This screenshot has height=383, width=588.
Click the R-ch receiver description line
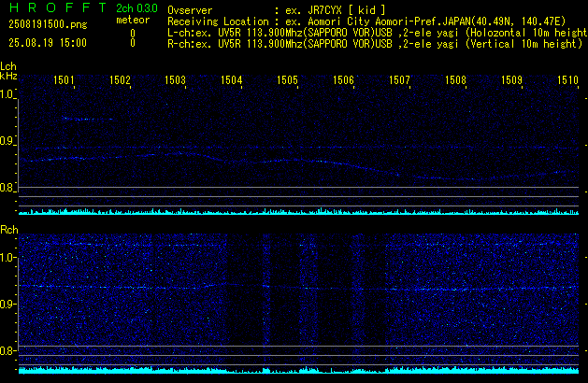coord(375,44)
